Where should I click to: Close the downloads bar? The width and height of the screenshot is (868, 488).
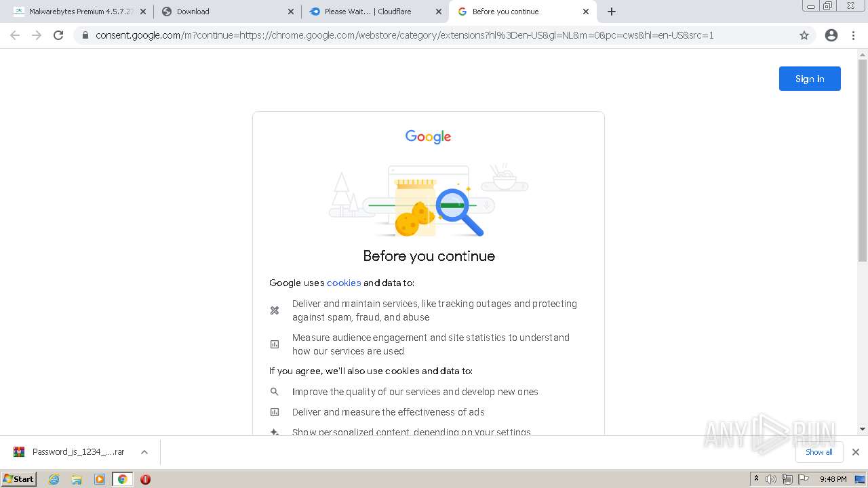coord(855,452)
